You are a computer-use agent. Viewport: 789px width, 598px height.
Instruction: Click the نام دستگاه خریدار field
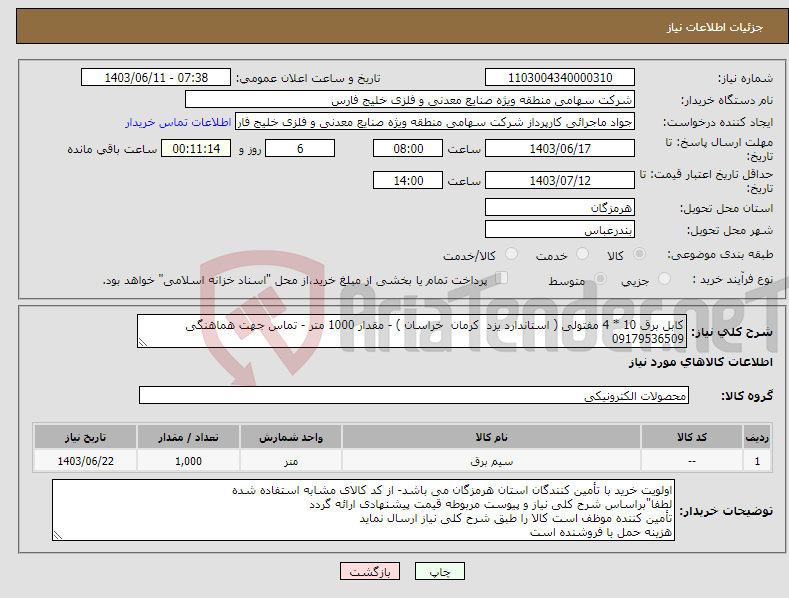pyautogui.click(x=410, y=100)
